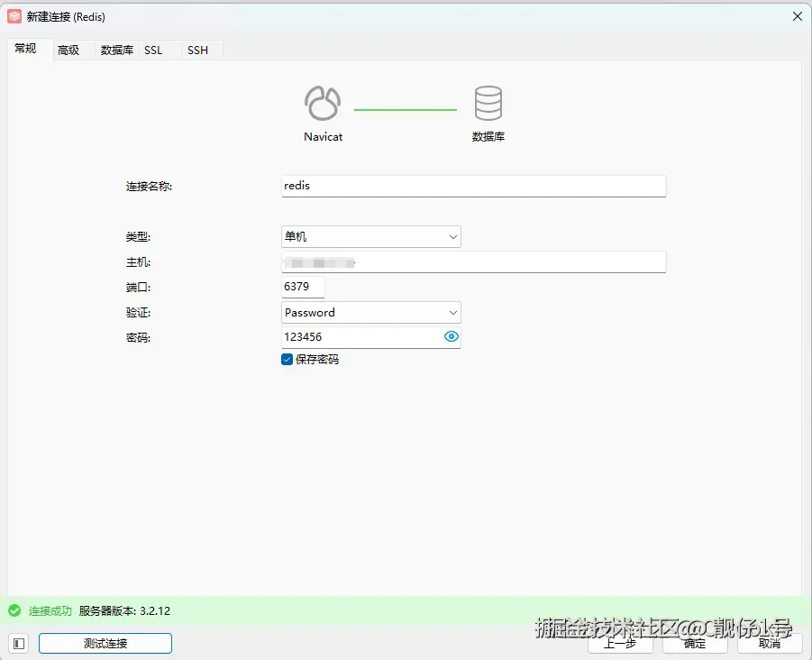
Task: Show or hide password with eye icon
Action: pyautogui.click(x=451, y=336)
